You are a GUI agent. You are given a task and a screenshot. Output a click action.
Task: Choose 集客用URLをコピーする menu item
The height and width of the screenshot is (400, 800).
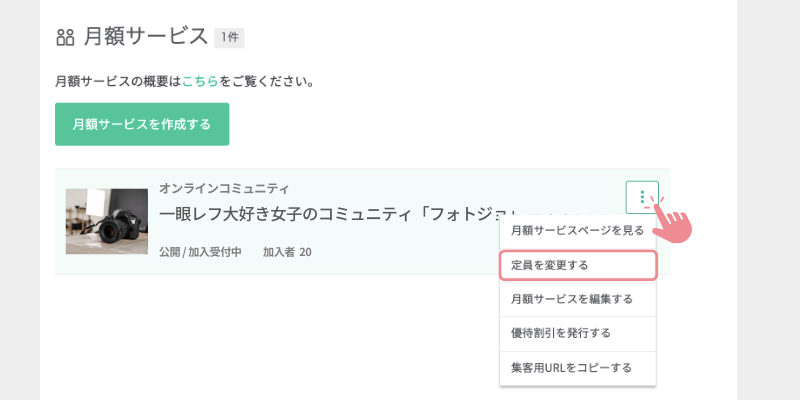[577, 368]
